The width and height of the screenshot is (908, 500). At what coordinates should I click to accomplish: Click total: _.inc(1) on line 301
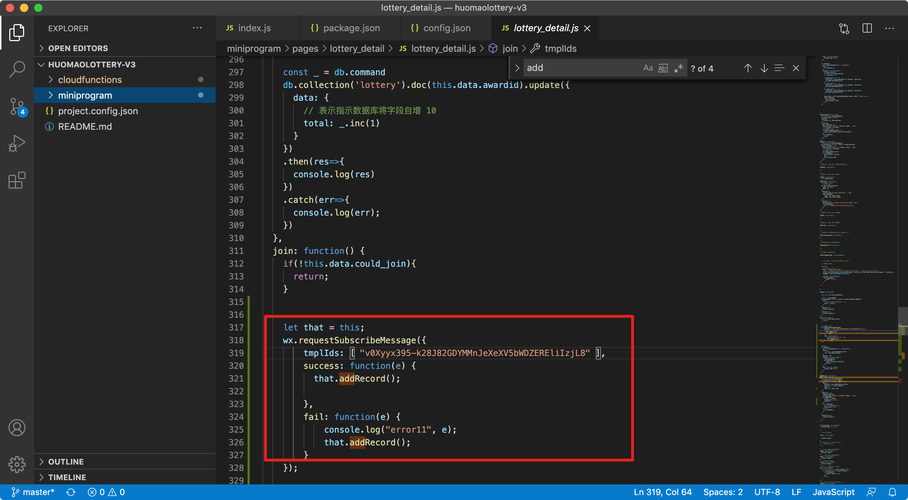click(342, 123)
